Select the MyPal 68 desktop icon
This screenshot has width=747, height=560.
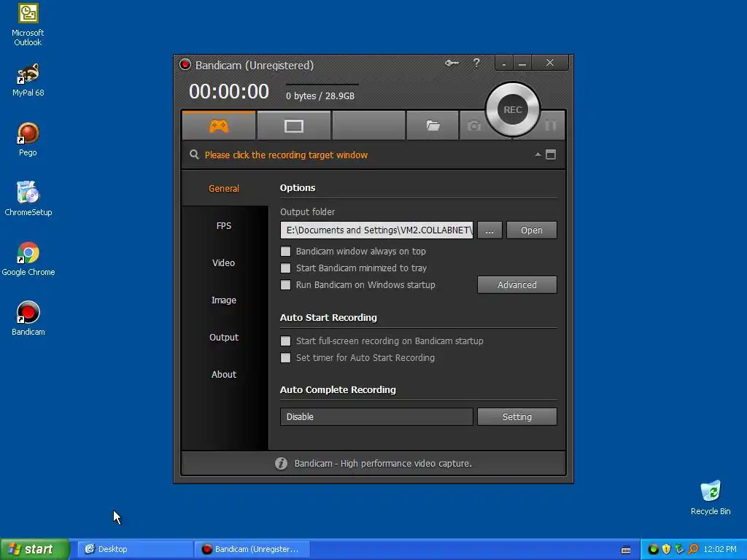pos(28,80)
